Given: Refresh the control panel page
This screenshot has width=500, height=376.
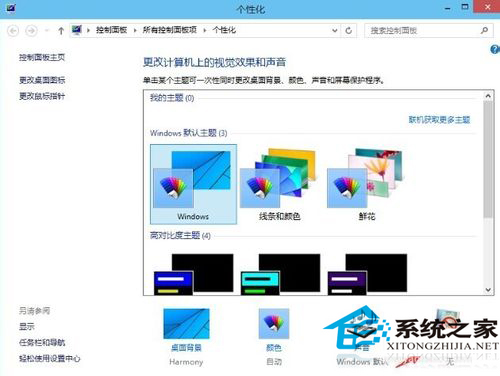Looking at the screenshot, I should [x=349, y=31].
